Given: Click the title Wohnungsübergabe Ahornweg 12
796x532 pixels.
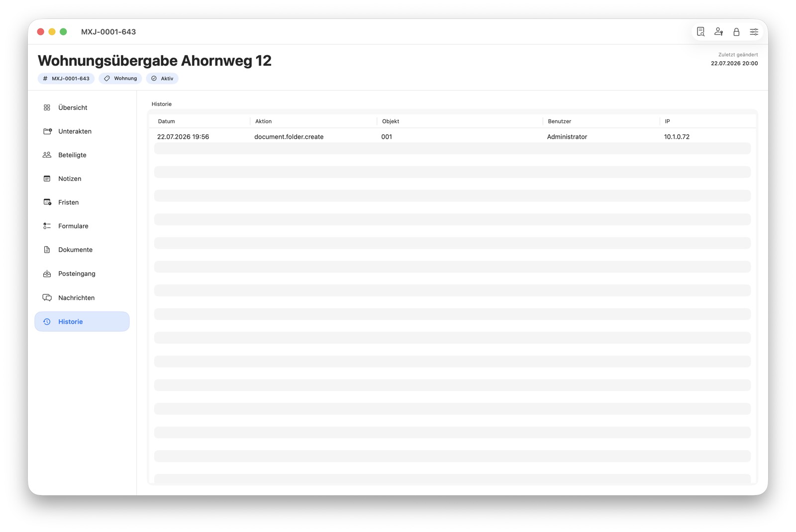Looking at the screenshot, I should click(x=155, y=61).
